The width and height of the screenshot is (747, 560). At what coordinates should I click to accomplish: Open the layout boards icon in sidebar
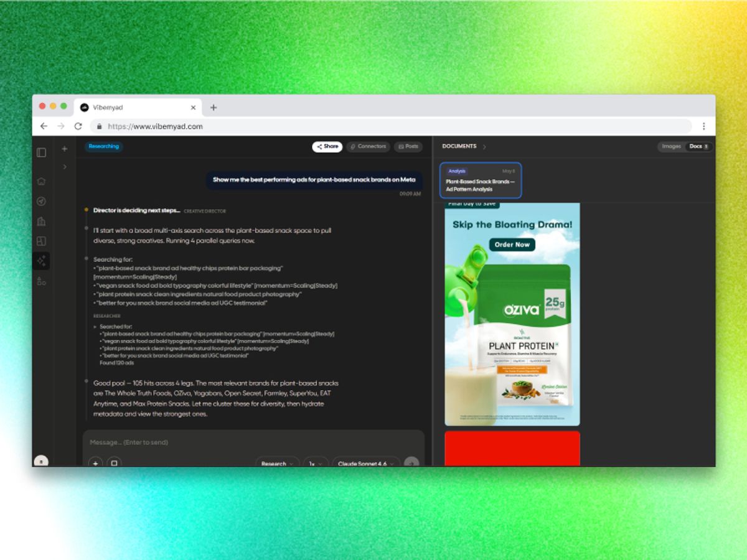tap(41, 241)
